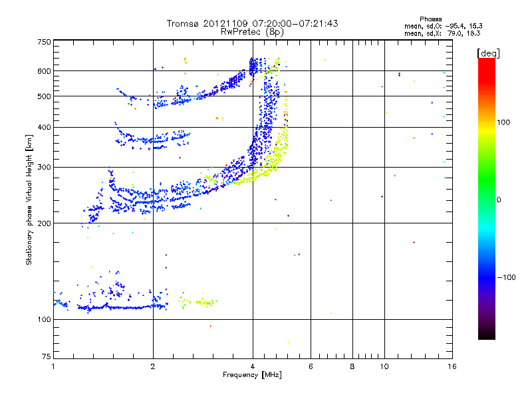532x399 pixels.
Task: Click the '200' y-axis tick label
Action: click(x=44, y=223)
